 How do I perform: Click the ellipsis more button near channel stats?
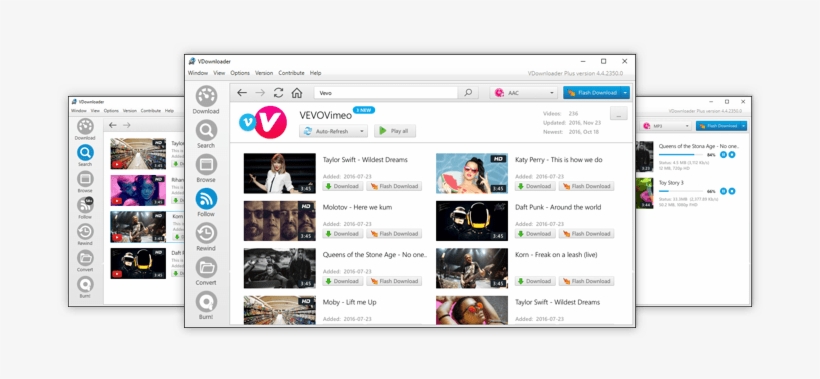coord(619,113)
